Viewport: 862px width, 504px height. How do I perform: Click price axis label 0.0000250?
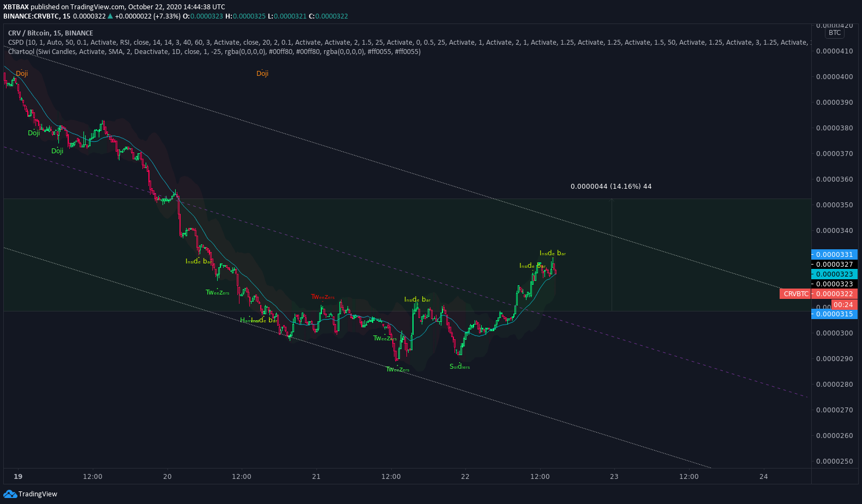pos(834,461)
